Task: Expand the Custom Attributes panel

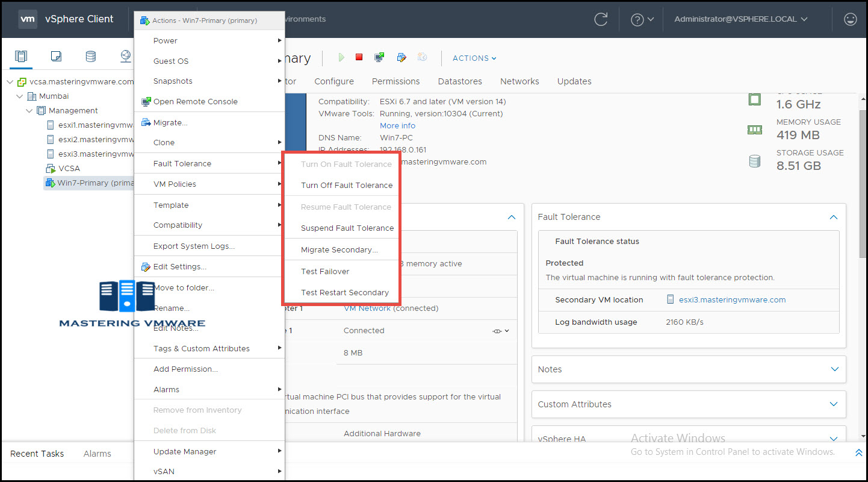Action: pyautogui.click(x=834, y=404)
